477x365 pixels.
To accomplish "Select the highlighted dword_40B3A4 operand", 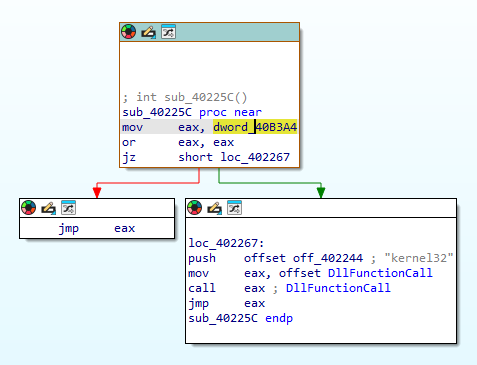I will point(255,127).
